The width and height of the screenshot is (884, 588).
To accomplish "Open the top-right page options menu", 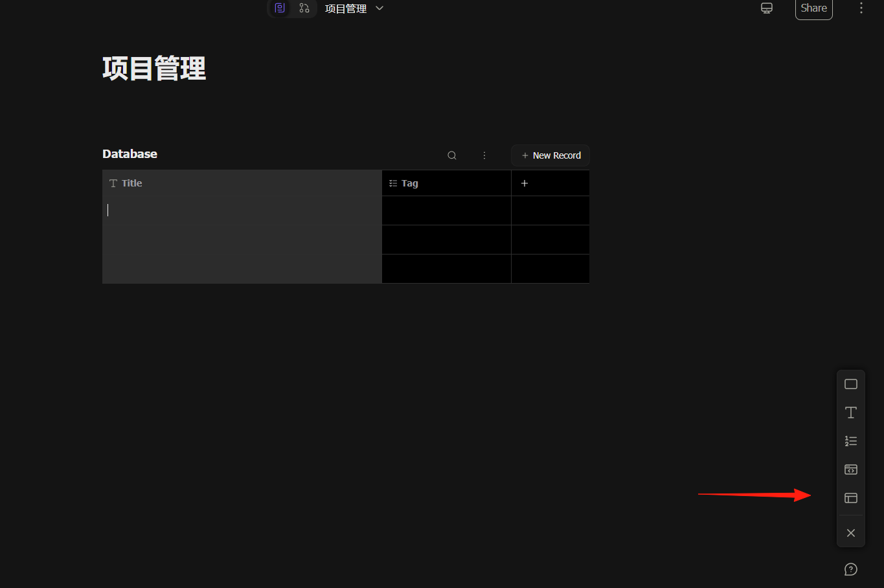I will point(861,8).
